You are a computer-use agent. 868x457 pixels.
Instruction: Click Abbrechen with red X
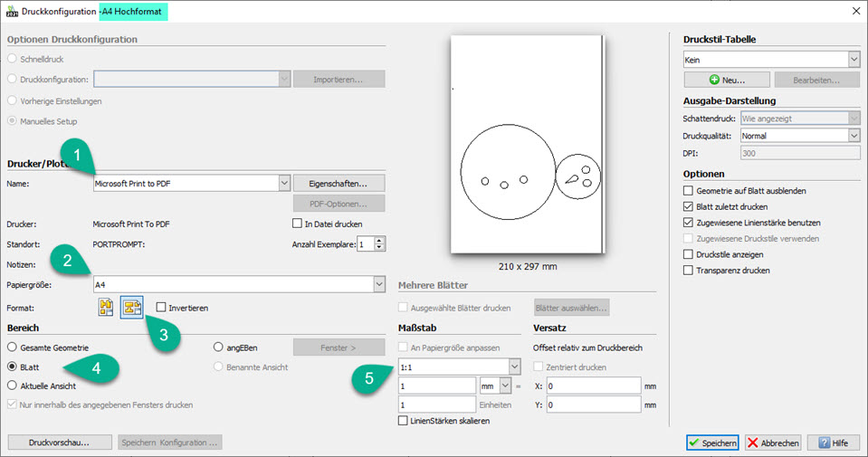click(x=772, y=443)
